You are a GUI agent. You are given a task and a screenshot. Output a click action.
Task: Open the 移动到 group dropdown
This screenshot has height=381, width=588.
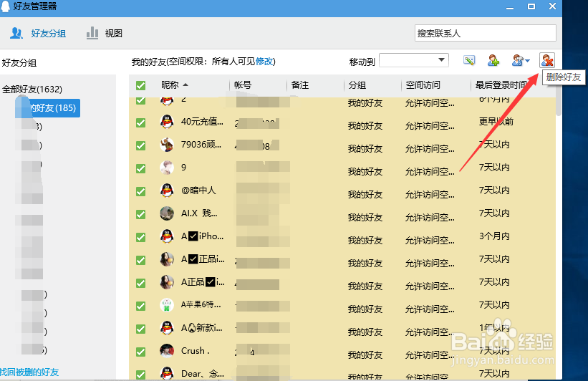414,60
